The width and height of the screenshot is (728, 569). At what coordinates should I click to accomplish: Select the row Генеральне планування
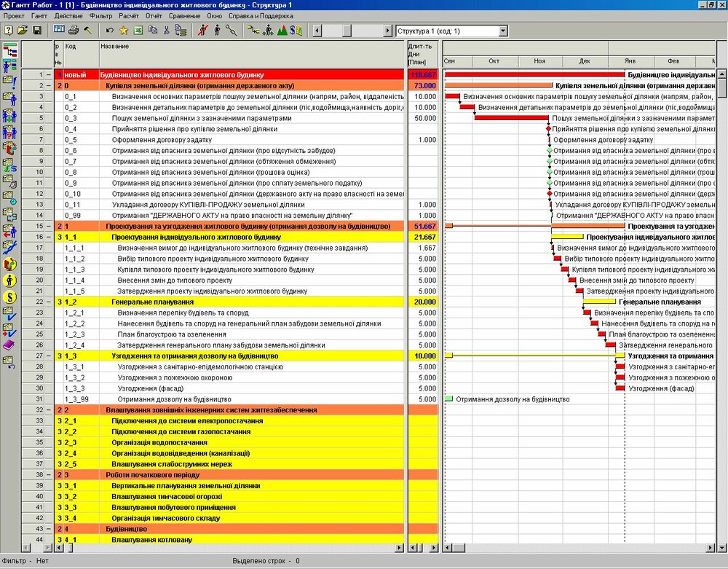(x=152, y=302)
